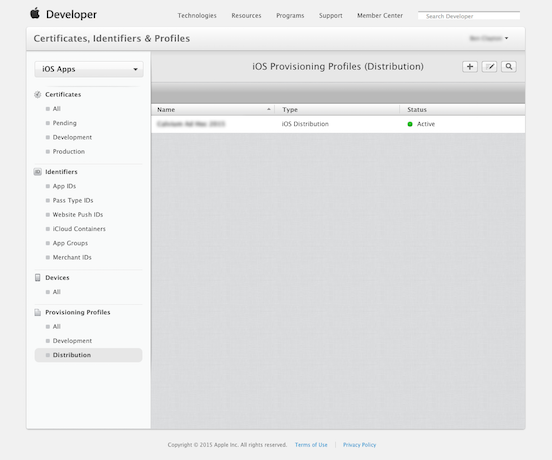552x460 pixels.
Task: Open the Member Center menu
Action: point(380,15)
